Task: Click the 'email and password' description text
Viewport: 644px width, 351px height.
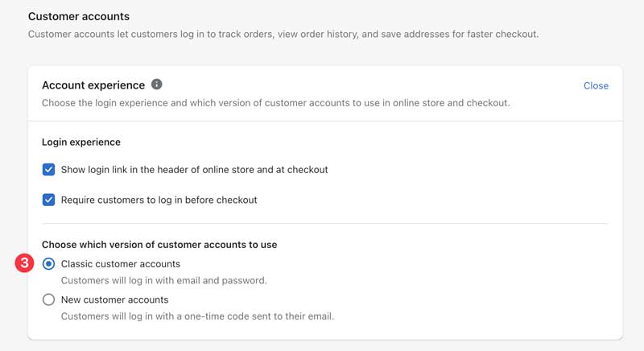Action: point(163,281)
